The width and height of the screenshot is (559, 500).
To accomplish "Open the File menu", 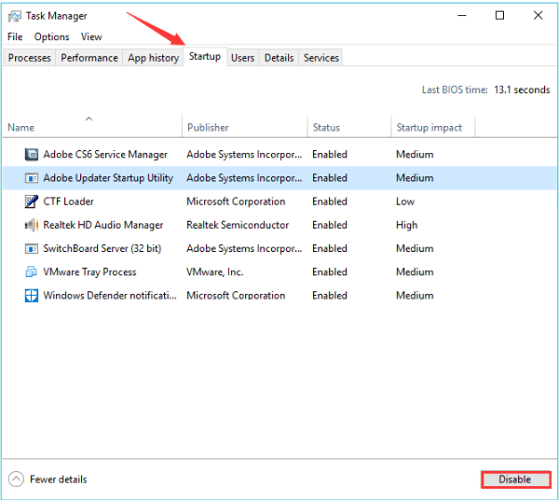I will (x=15, y=37).
